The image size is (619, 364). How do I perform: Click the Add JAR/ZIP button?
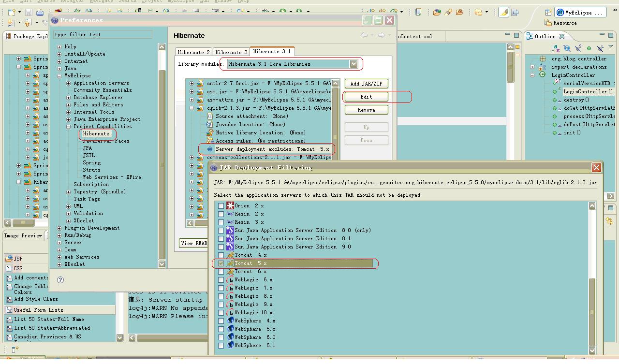coord(366,84)
